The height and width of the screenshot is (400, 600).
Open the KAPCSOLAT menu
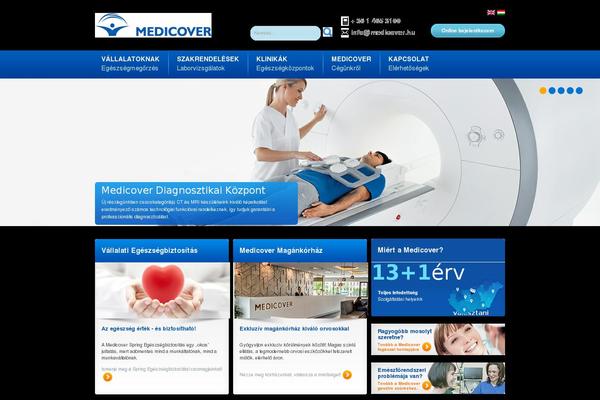[x=408, y=59]
